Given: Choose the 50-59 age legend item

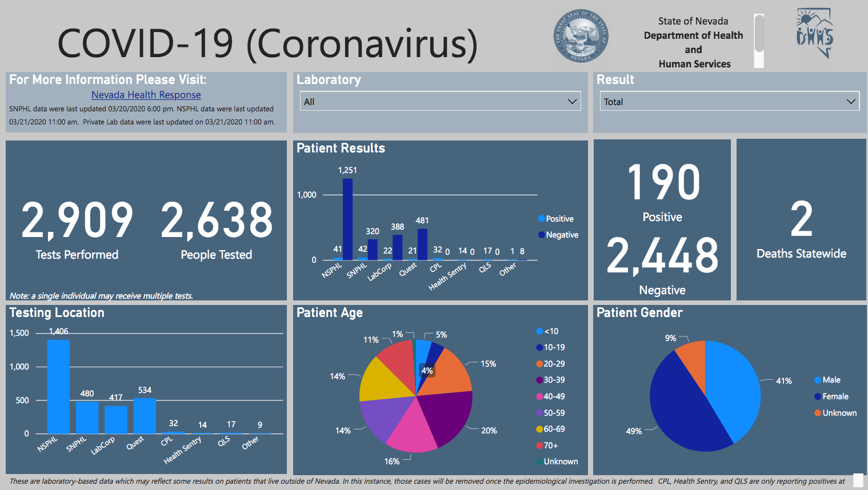Looking at the screenshot, I should point(550,413).
